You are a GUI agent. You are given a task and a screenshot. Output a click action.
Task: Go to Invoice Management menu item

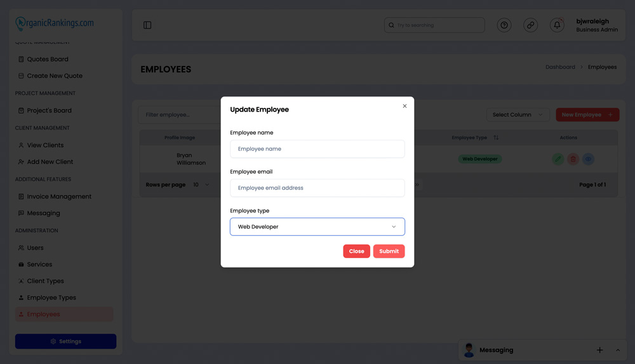coord(59,197)
